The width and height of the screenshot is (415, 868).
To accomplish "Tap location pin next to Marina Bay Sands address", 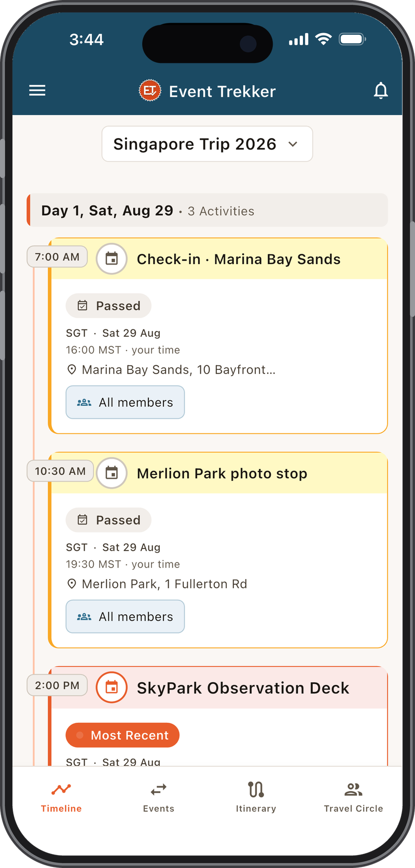I will 72,369.
